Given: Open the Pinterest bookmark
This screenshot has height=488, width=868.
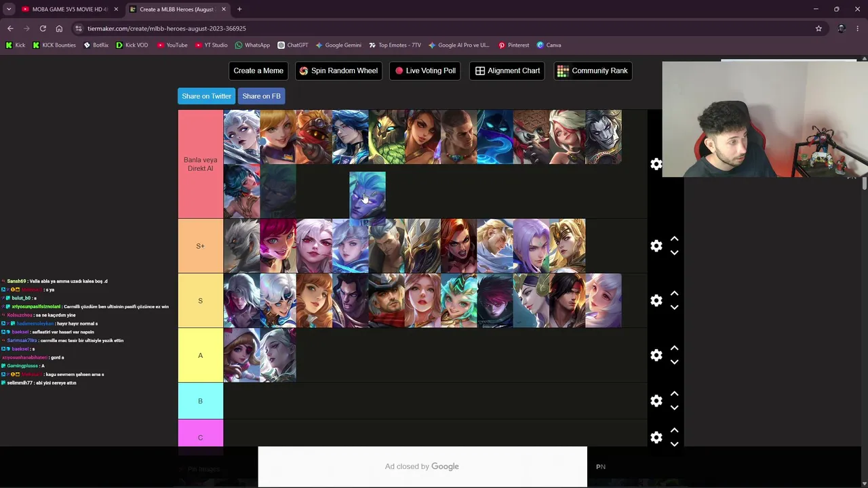Looking at the screenshot, I should click(513, 45).
